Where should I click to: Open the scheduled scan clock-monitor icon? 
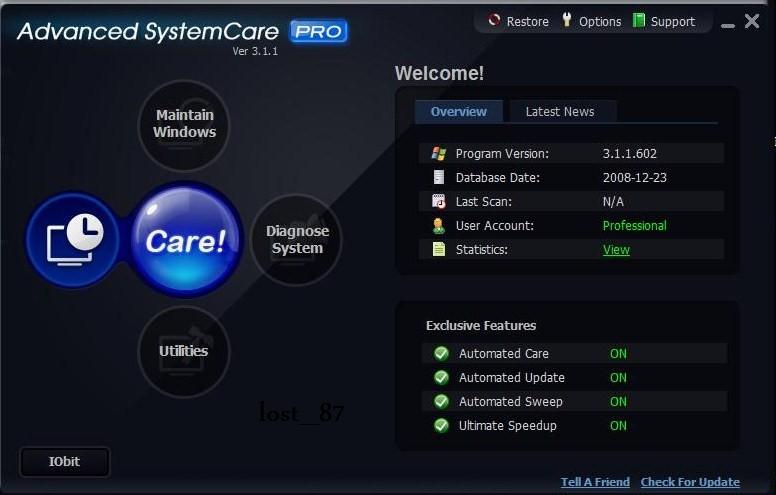(73, 240)
